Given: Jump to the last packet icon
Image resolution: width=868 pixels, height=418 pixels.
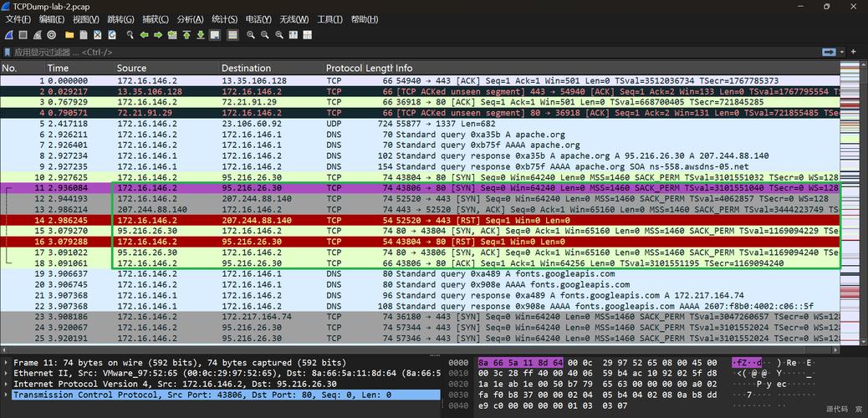Looking at the screenshot, I should [200, 35].
